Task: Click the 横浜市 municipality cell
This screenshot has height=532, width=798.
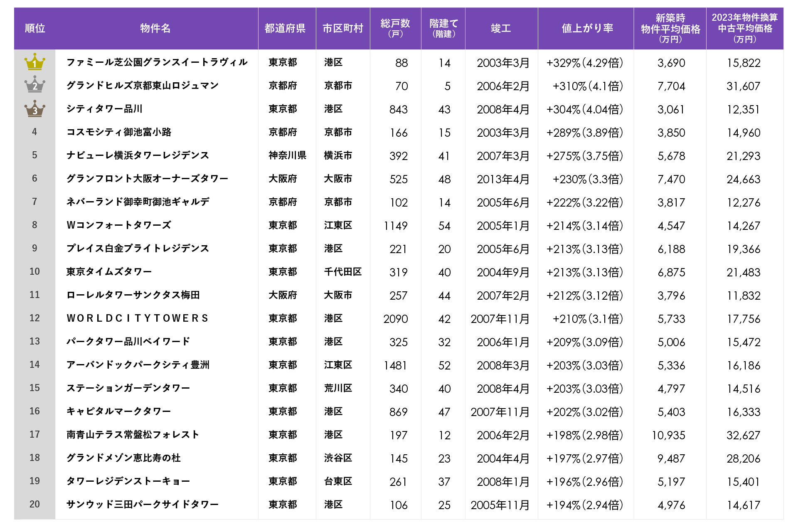Action: click(338, 155)
